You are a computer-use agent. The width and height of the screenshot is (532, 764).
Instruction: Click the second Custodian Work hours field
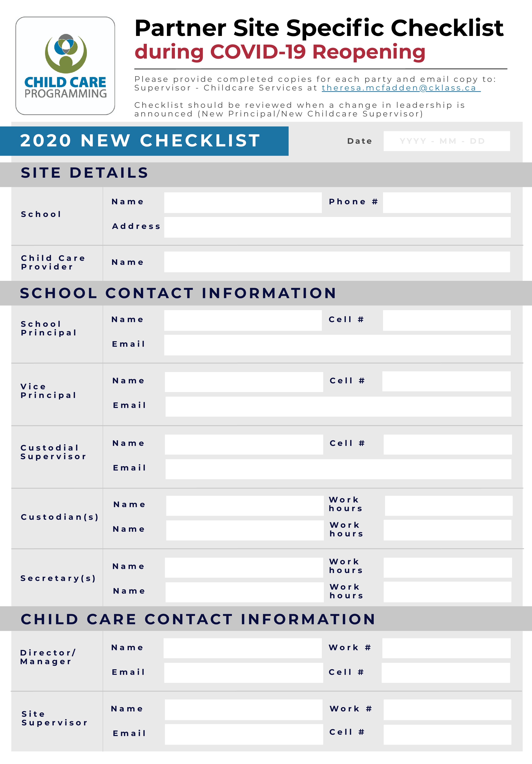447,530
